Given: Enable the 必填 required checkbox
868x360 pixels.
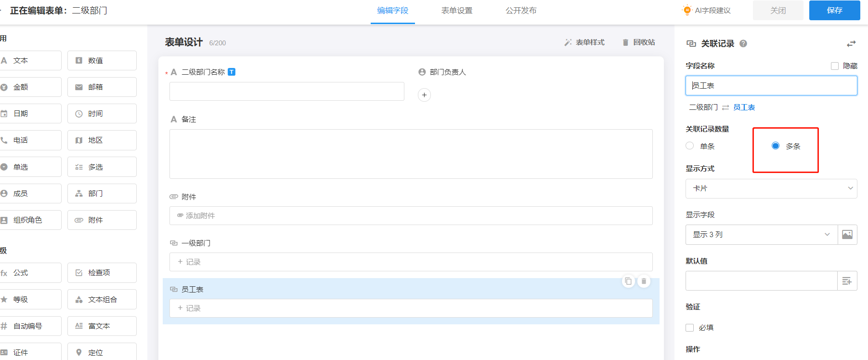Looking at the screenshot, I should coord(690,328).
